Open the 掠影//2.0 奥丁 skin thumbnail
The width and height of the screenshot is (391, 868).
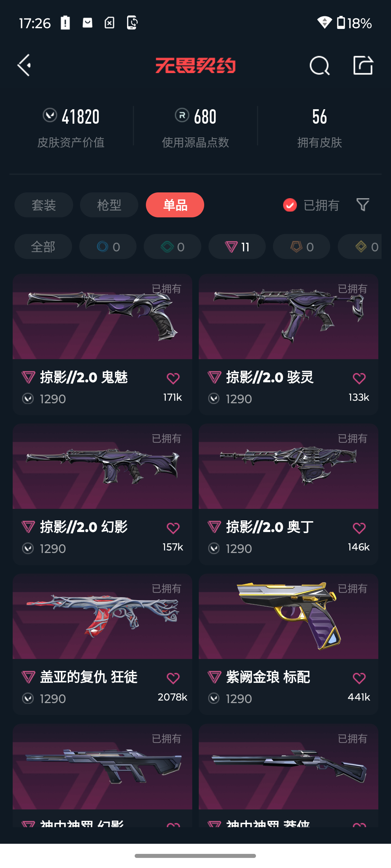(289, 467)
